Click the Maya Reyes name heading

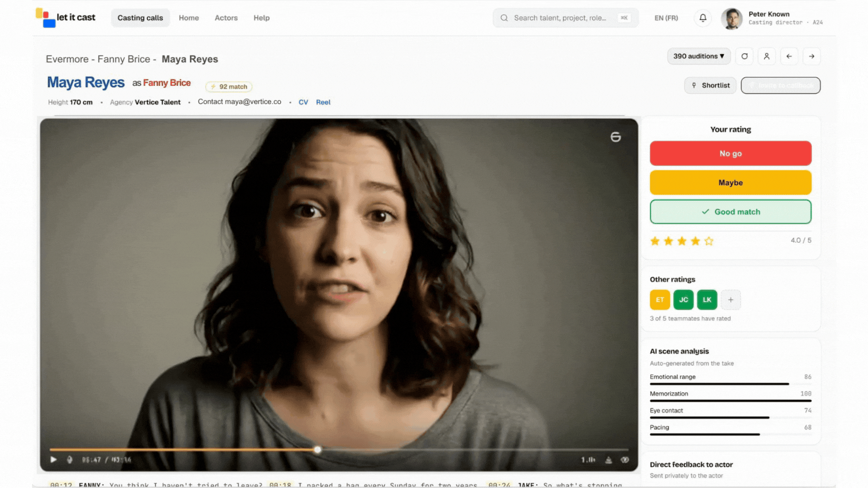click(x=86, y=83)
